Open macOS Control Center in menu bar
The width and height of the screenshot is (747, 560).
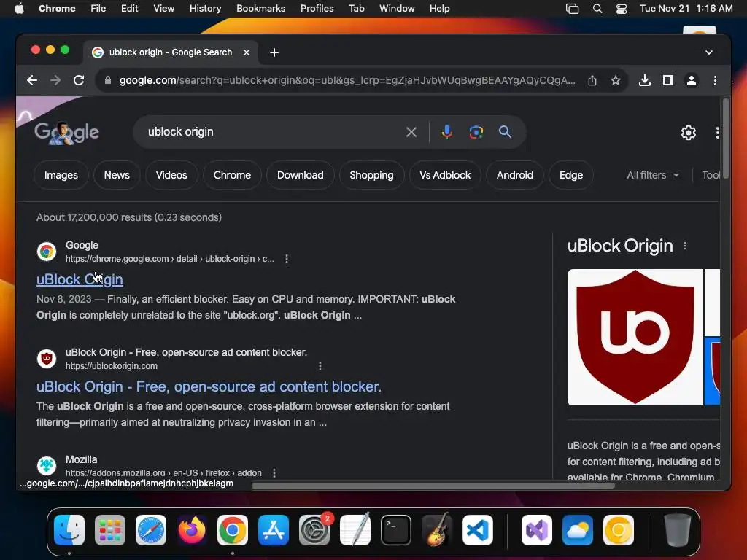click(x=622, y=9)
